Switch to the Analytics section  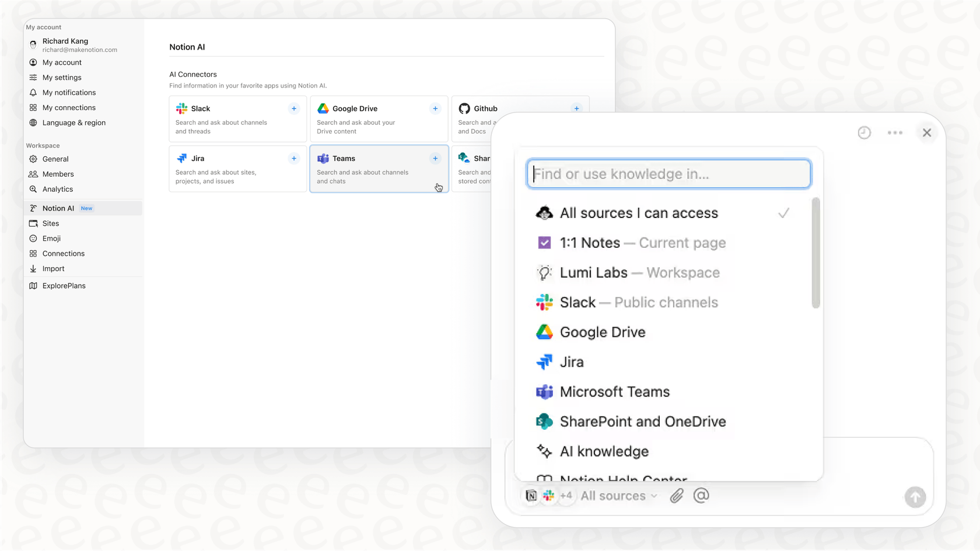click(57, 189)
